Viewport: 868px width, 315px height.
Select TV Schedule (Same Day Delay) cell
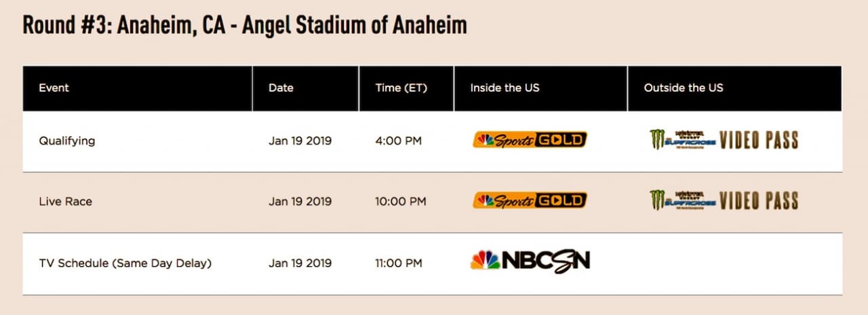coord(125,263)
